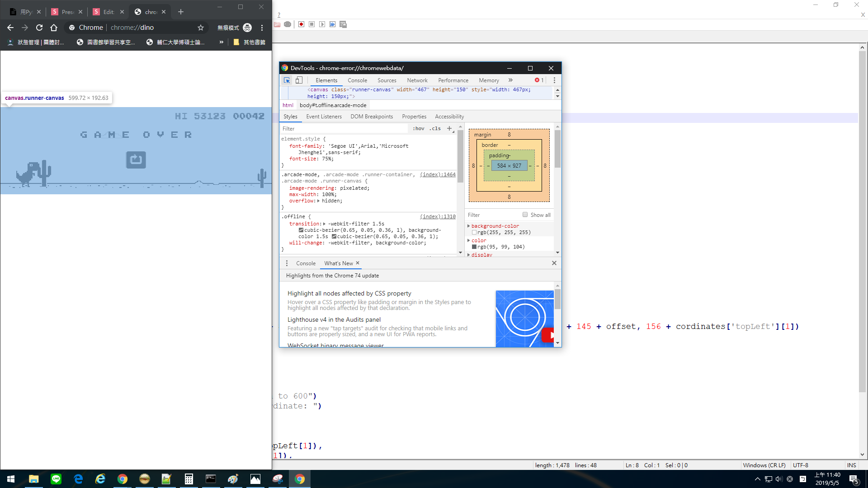Click the add new style rule plus

pyautogui.click(x=449, y=129)
